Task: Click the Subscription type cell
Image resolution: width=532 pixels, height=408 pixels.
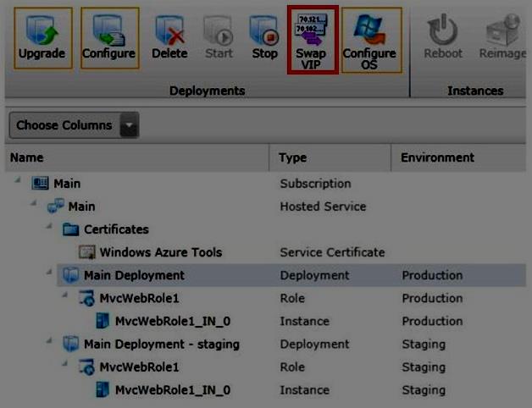Action: coord(315,184)
